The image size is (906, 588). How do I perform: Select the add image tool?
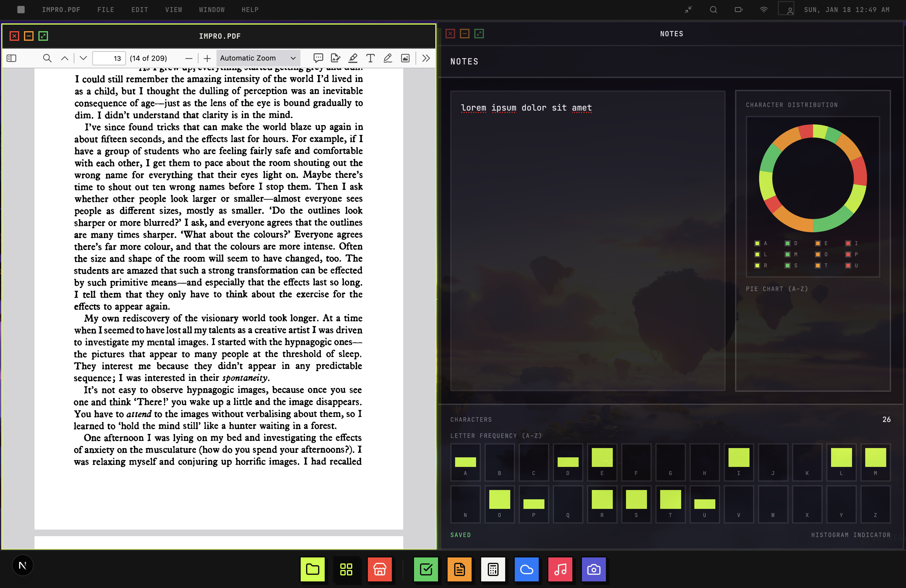405,58
